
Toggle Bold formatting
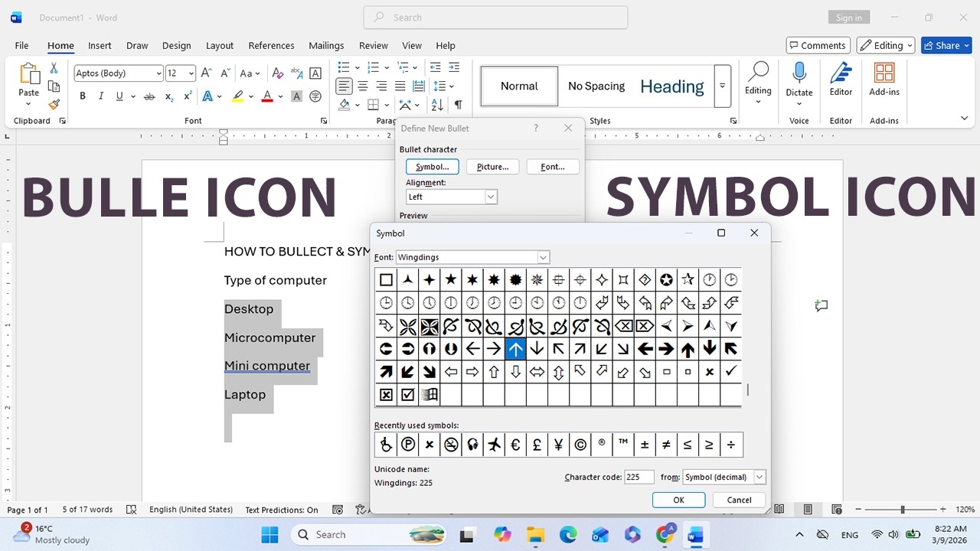point(82,96)
